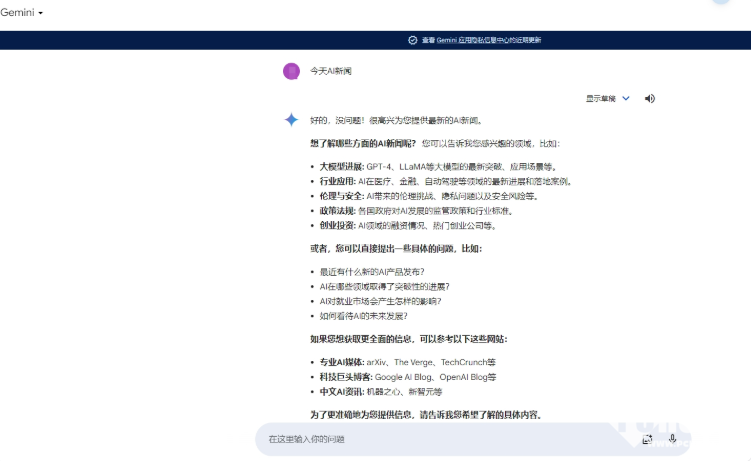Click the purple user avatar beside prompt

[x=291, y=71]
